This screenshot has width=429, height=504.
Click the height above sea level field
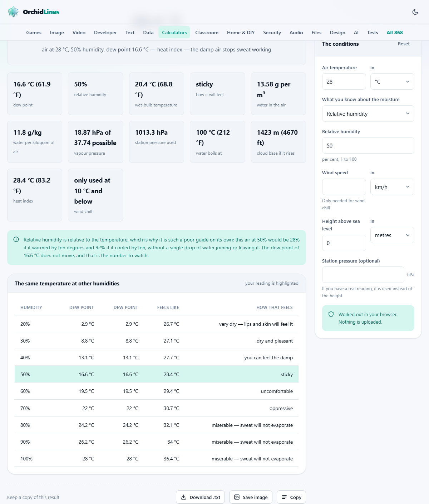(x=344, y=243)
